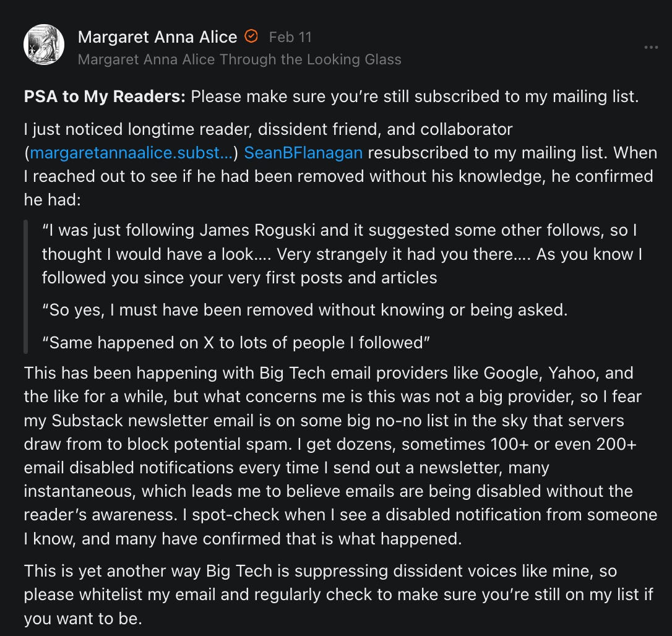Click "Please make sure you're still subscribed" sentence
This screenshot has height=636, width=672.
pos(413,97)
